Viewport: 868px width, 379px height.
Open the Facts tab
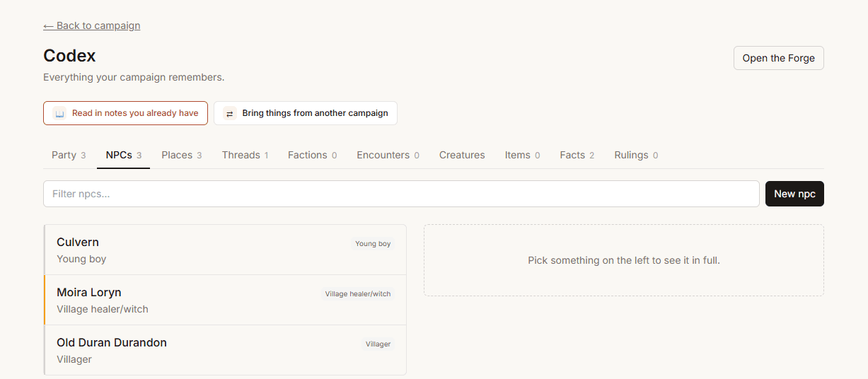click(577, 155)
